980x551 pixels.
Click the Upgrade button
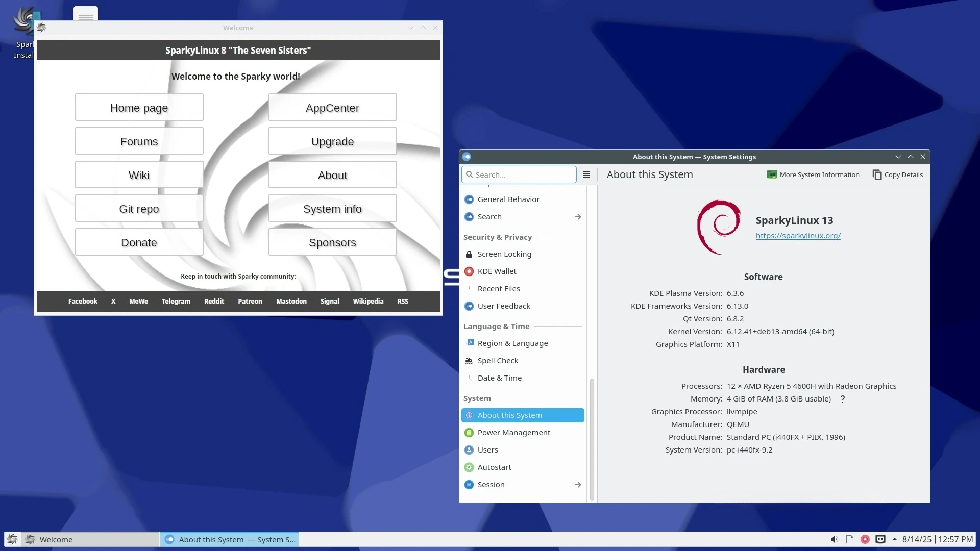(x=332, y=141)
